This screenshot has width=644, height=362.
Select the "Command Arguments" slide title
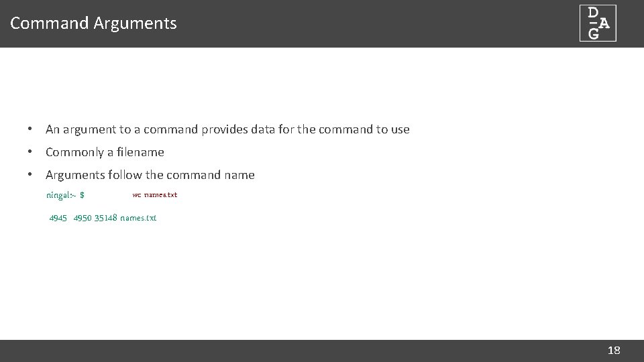(x=94, y=23)
